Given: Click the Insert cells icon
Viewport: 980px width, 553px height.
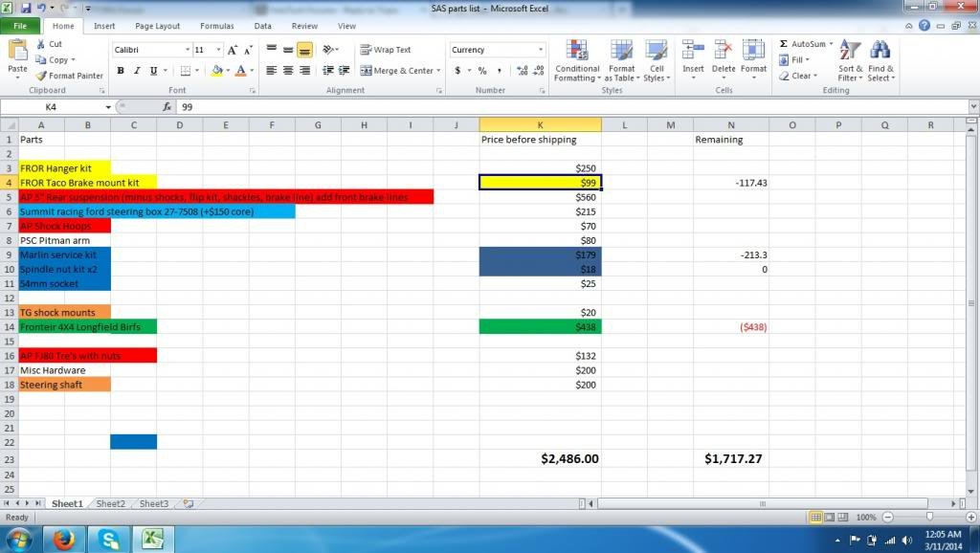Looking at the screenshot, I should [x=693, y=50].
